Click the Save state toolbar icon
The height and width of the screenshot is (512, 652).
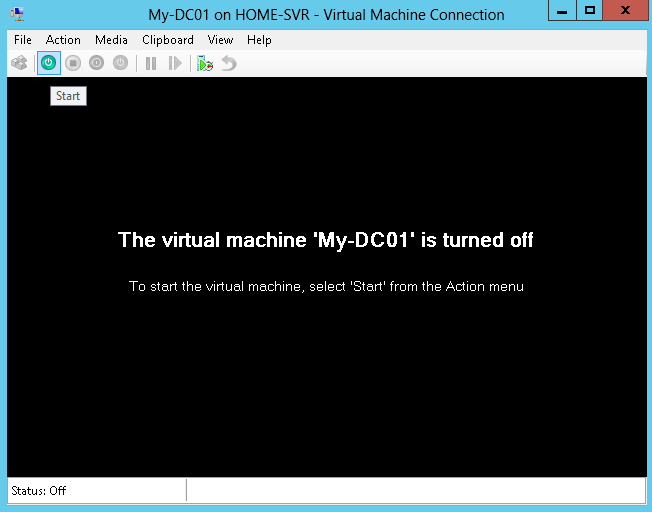pos(121,63)
